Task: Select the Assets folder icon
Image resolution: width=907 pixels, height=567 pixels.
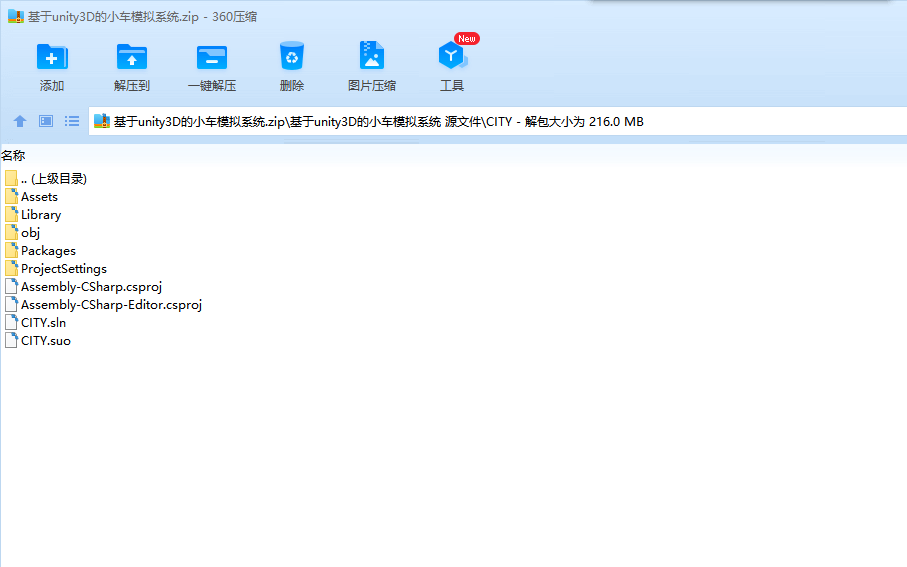Action: tap(12, 196)
